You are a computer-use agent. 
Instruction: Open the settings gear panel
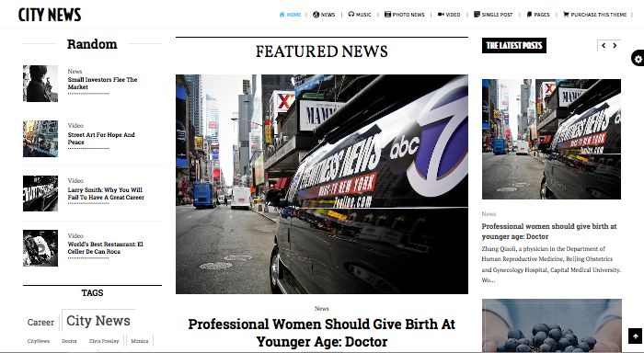[x=638, y=59]
